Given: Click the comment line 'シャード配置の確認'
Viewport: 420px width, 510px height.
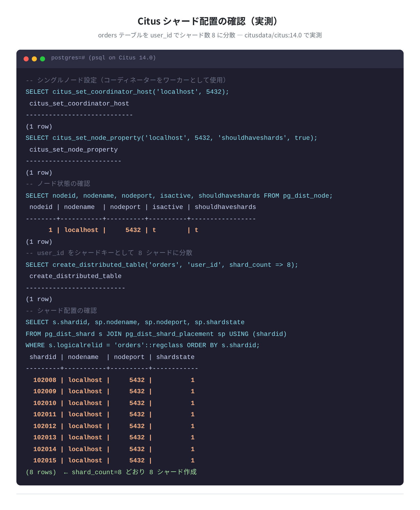Looking at the screenshot, I should 61,311.
